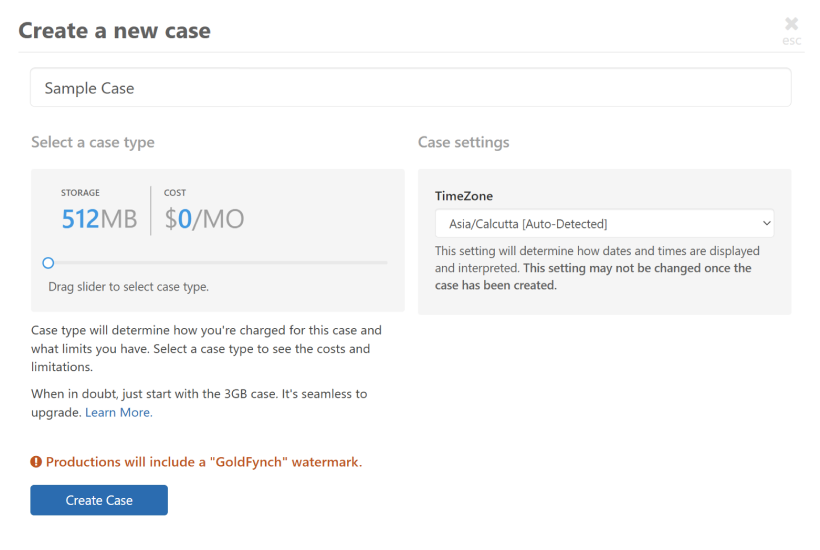
Task: Click the watermark warning exclamation icon
Action: 36,462
